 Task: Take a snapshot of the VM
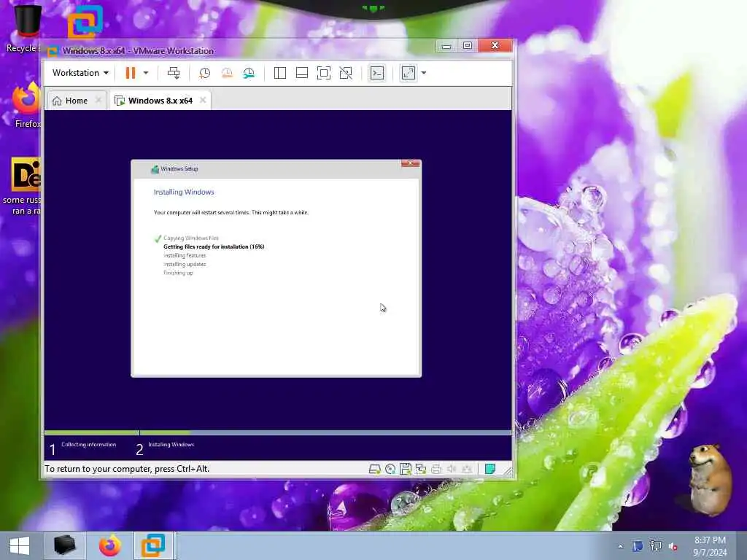[x=204, y=73]
